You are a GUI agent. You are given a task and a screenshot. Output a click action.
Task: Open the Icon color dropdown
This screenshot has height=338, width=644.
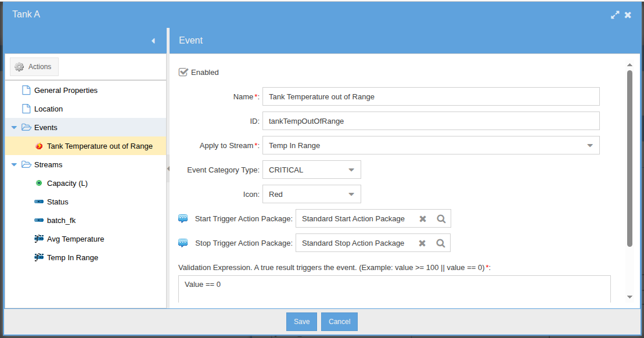point(351,194)
